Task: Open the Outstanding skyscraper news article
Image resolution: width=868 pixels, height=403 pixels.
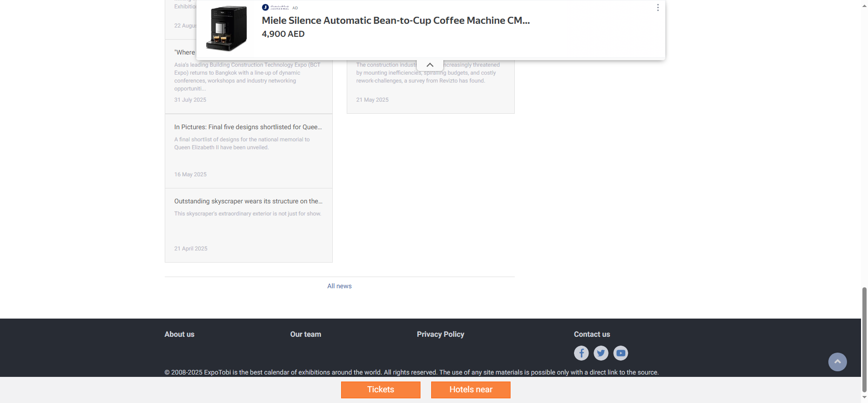Action: [248, 201]
